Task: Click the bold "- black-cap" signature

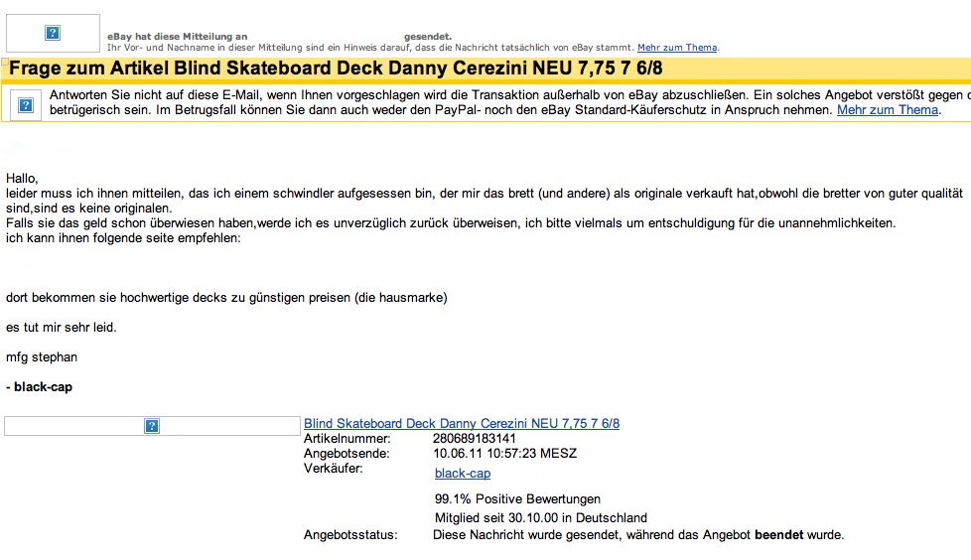Action: tap(39, 387)
